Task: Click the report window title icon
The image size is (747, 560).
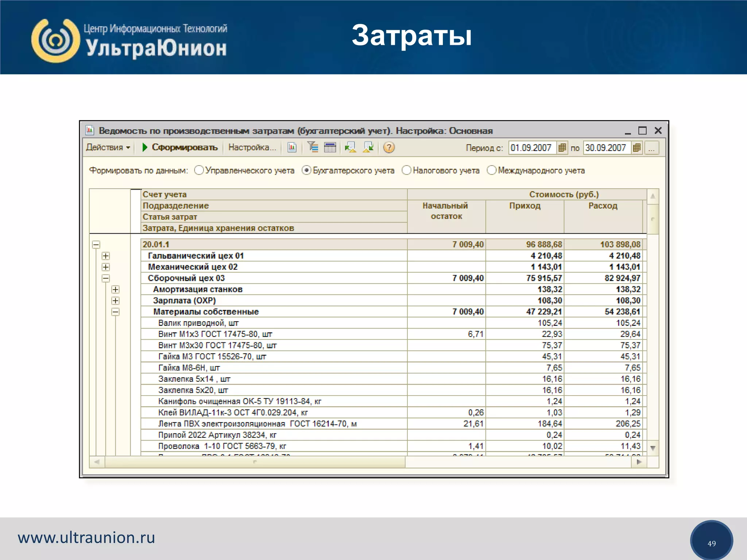Action: (90, 130)
